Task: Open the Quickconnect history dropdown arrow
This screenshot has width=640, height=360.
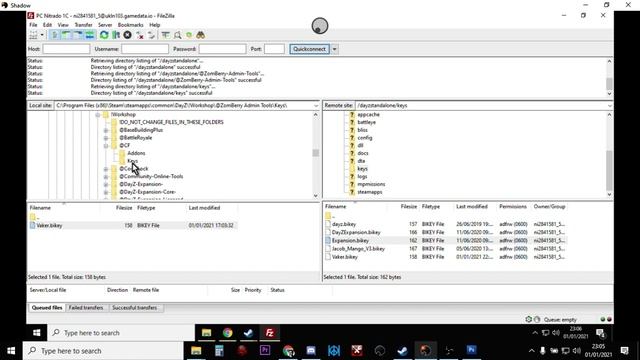Action: pos(334,49)
